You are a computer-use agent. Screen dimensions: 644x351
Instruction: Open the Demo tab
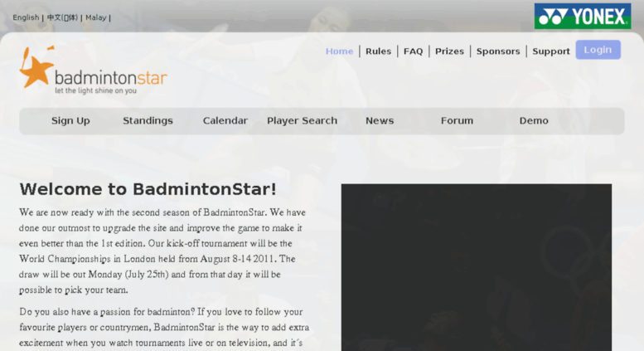[x=534, y=121]
